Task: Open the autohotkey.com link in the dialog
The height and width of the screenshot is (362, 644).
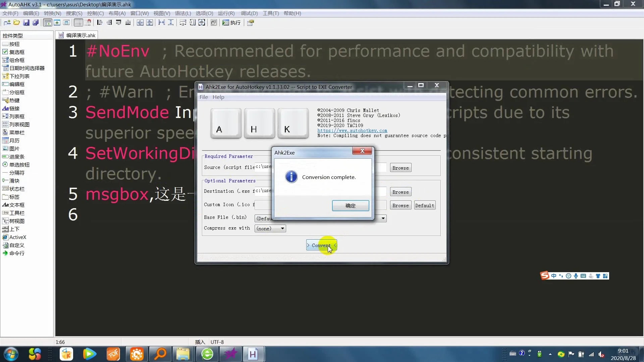Action: (x=352, y=130)
